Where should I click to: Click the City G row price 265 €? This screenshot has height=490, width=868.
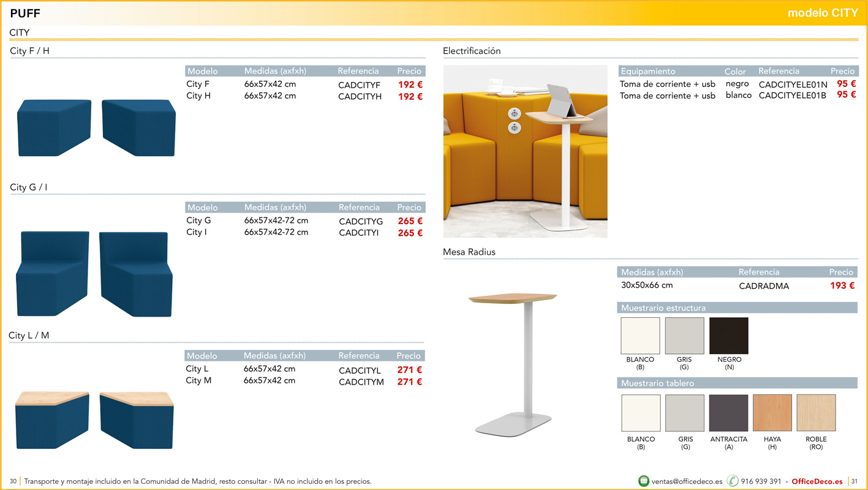point(410,221)
